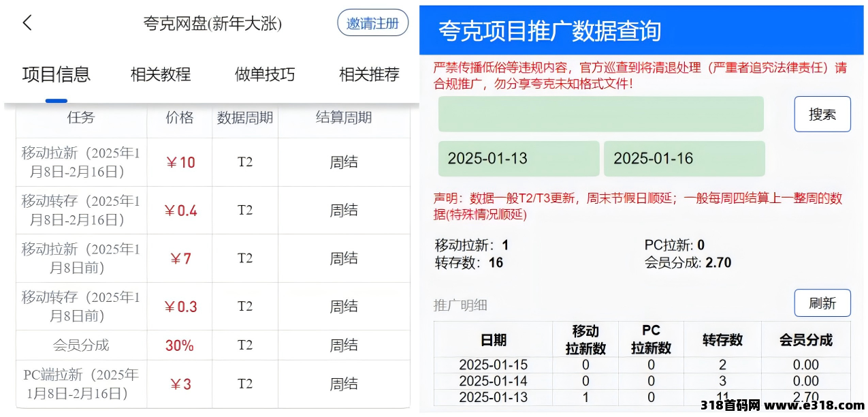Click the 搜索 button
This screenshot has width=868, height=417.
click(x=822, y=114)
